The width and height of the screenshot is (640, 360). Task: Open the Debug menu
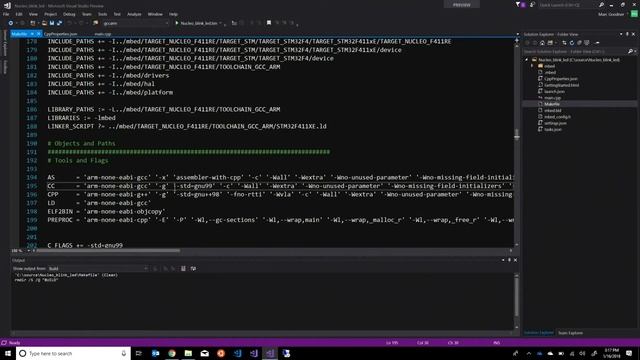click(x=69, y=14)
